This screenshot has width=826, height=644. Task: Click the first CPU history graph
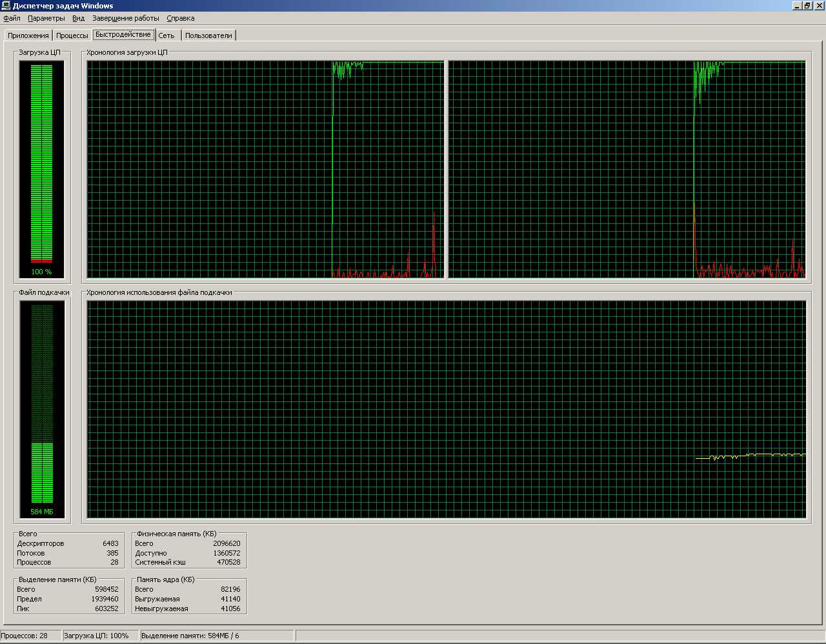(266, 170)
